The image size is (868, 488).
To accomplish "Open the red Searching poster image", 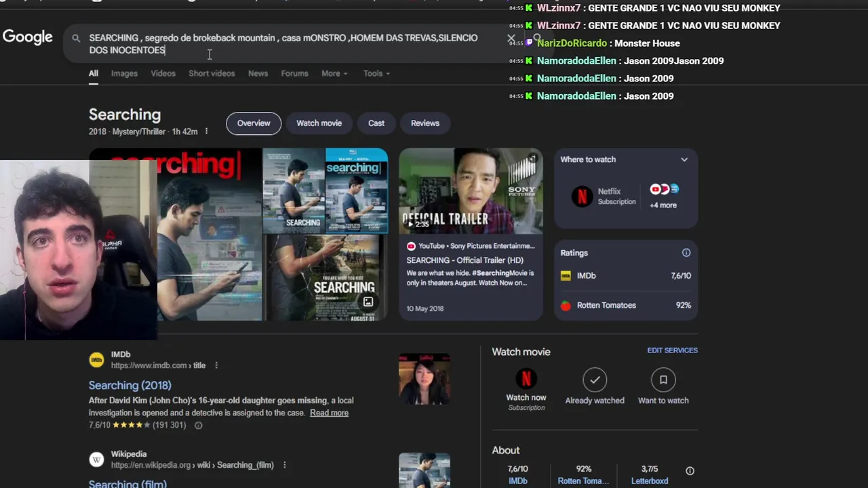I will coord(209,235).
